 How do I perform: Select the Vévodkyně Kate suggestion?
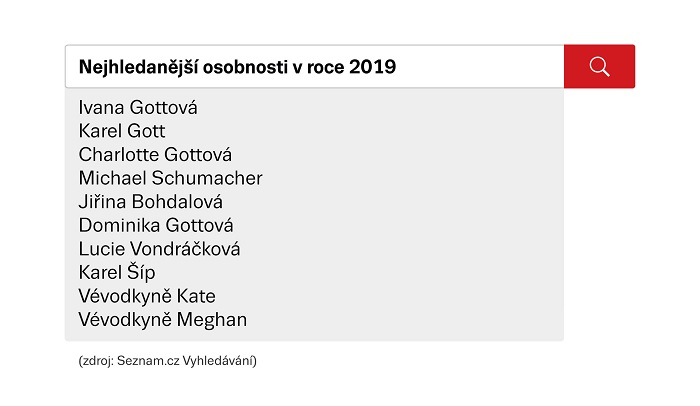147,297
